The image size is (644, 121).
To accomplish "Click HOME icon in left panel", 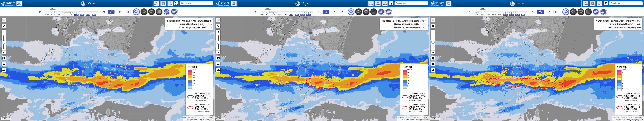I will pos(19,3).
